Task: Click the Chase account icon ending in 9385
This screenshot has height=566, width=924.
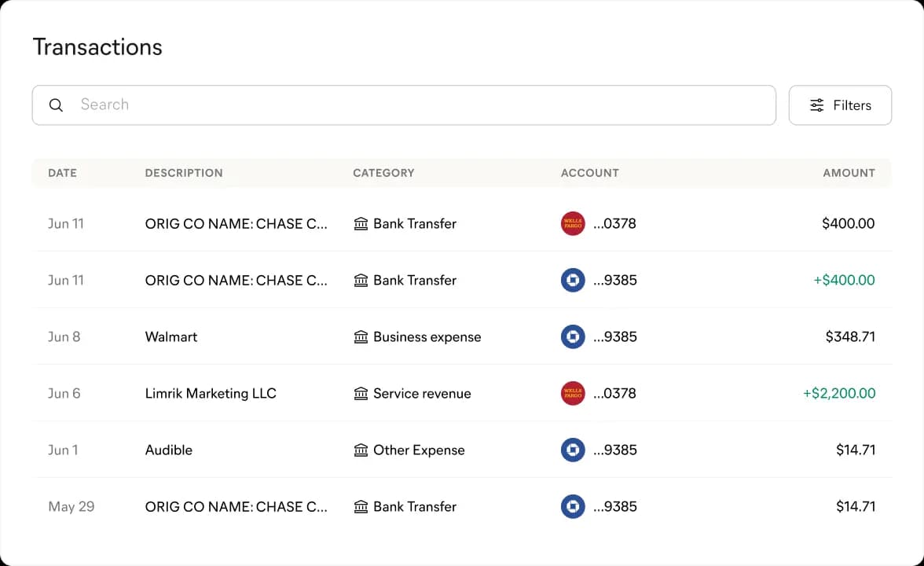Action: pos(573,280)
